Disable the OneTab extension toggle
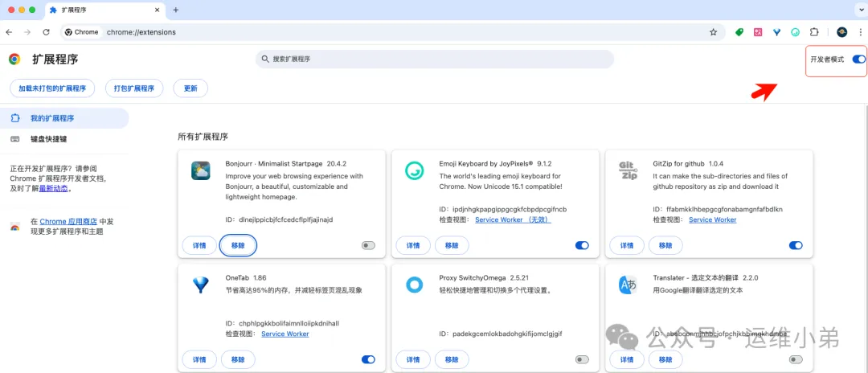 pyautogui.click(x=368, y=359)
